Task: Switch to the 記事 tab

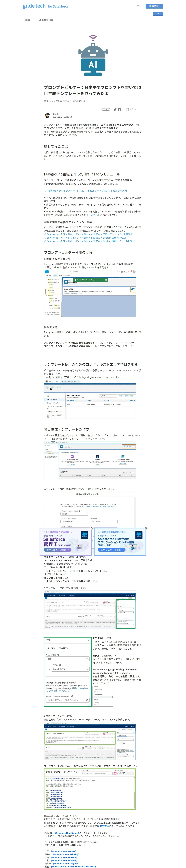Action: (28, 20)
